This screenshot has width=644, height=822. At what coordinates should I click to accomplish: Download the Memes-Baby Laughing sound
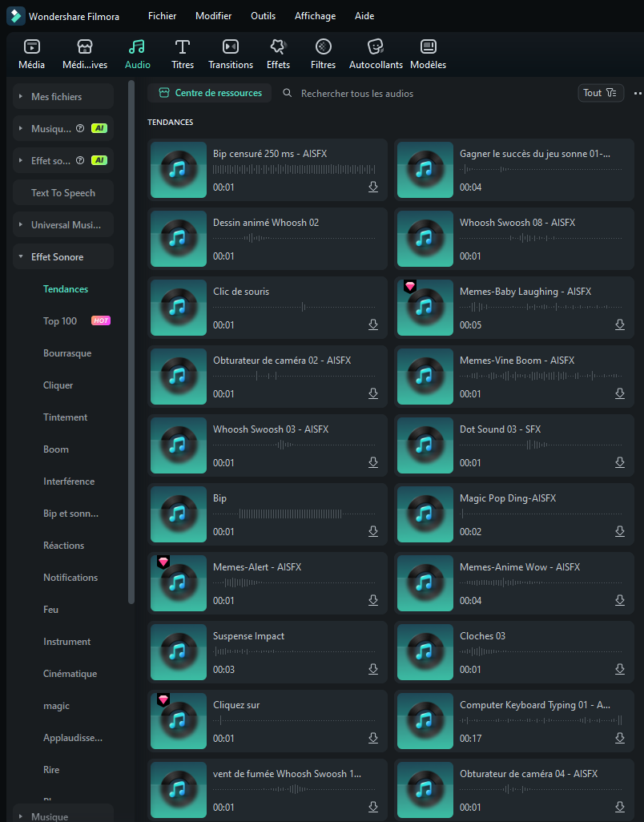(620, 325)
